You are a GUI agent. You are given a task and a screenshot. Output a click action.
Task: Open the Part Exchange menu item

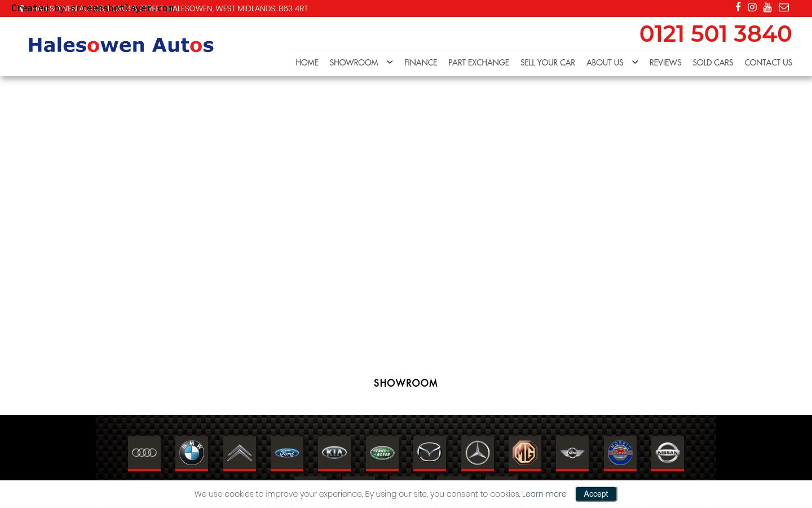point(479,63)
